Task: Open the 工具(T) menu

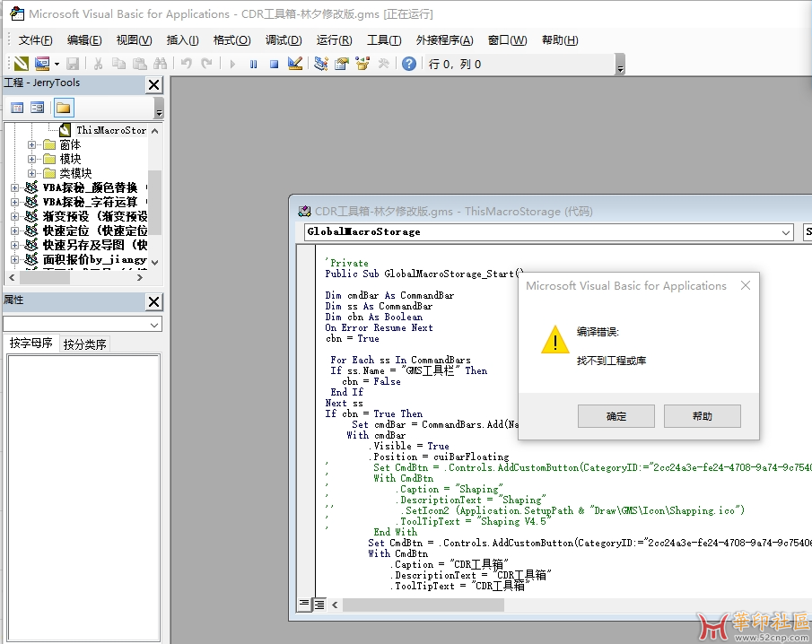Action: click(x=384, y=39)
